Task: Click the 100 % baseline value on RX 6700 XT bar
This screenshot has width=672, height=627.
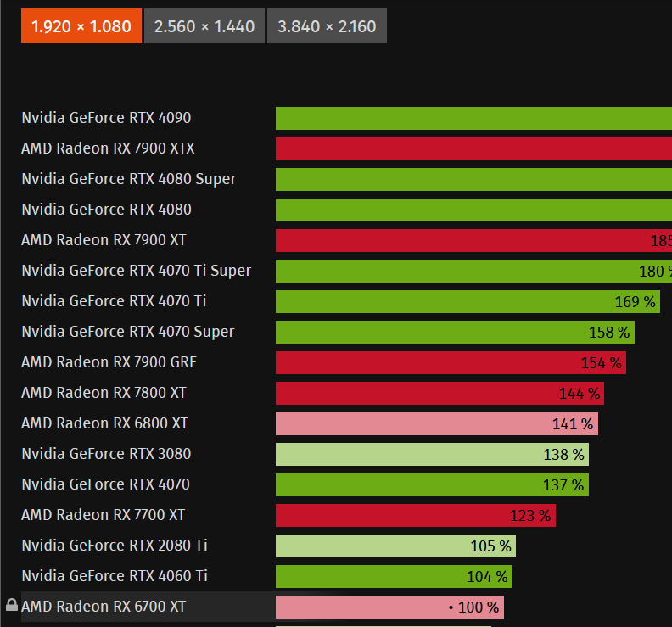Action: tap(474, 607)
